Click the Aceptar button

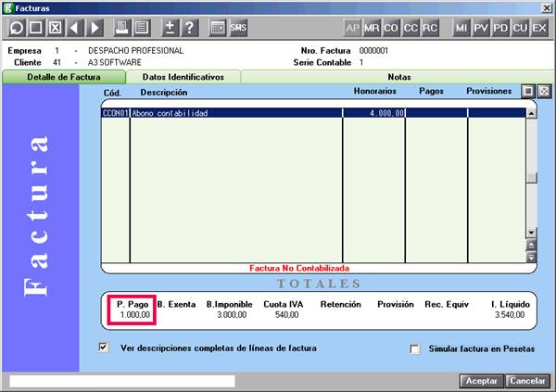click(x=482, y=381)
